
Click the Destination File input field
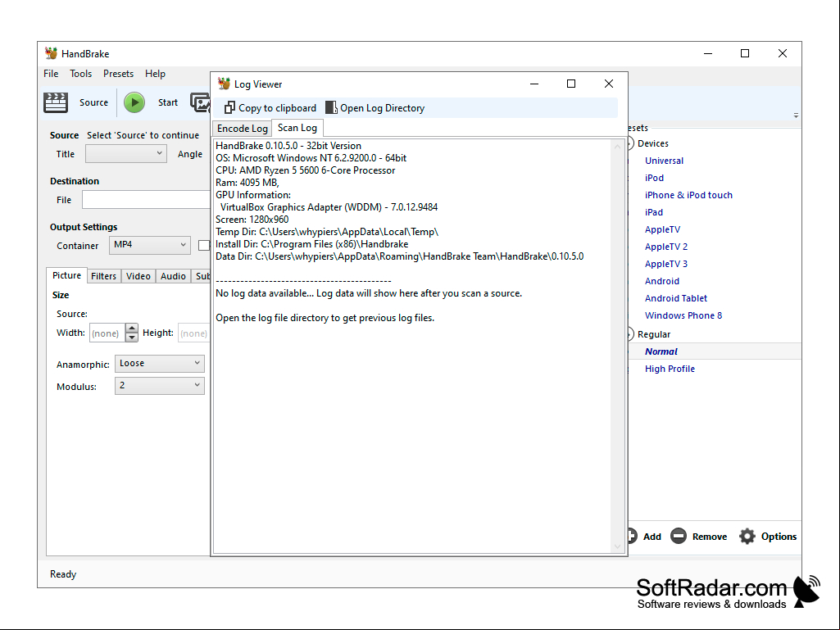click(x=146, y=200)
